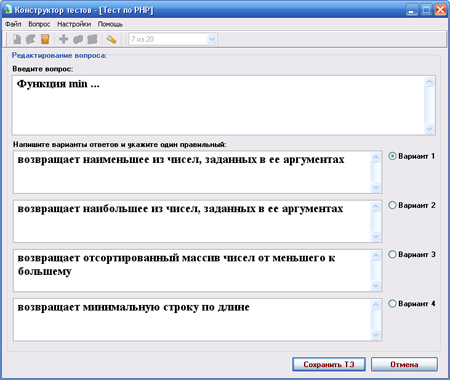Maximize the Конструктор тестов window
The image size is (450, 380).
tap(426, 10)
